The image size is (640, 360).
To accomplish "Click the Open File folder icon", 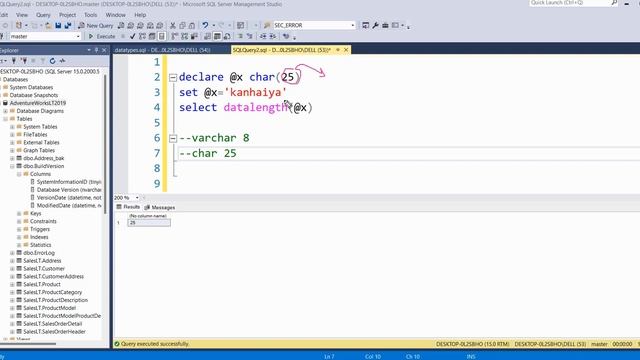I will click(49, 25).
